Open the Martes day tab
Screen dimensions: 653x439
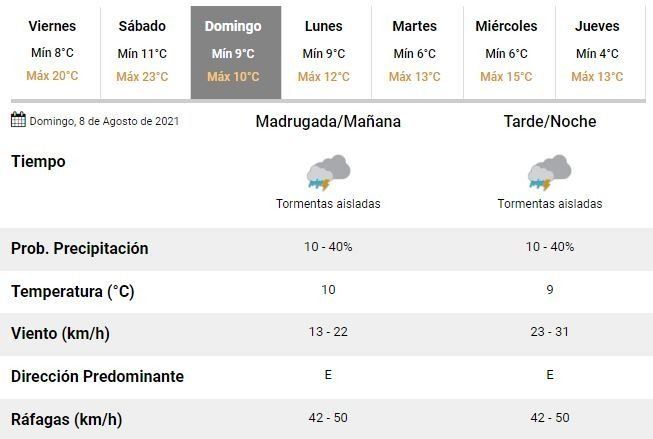(414, 51)
